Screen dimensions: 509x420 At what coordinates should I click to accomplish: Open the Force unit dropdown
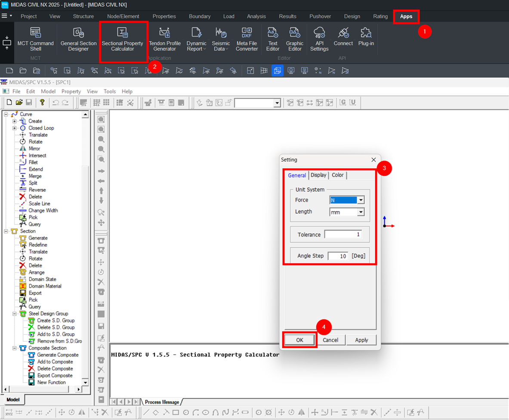pyautogui.click(x=361, y=200)
